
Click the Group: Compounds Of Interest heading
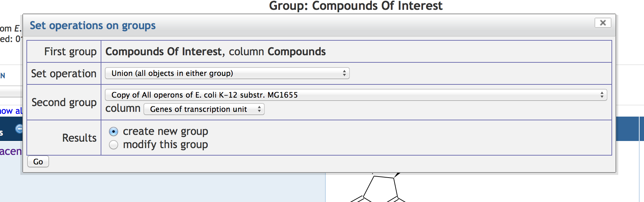[x=355, y=6]
